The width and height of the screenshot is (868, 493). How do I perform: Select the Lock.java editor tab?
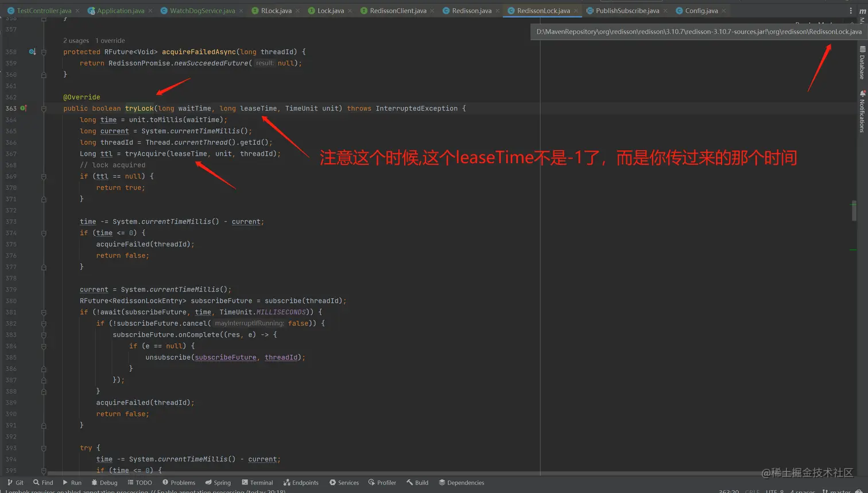[x=330, y=10]
